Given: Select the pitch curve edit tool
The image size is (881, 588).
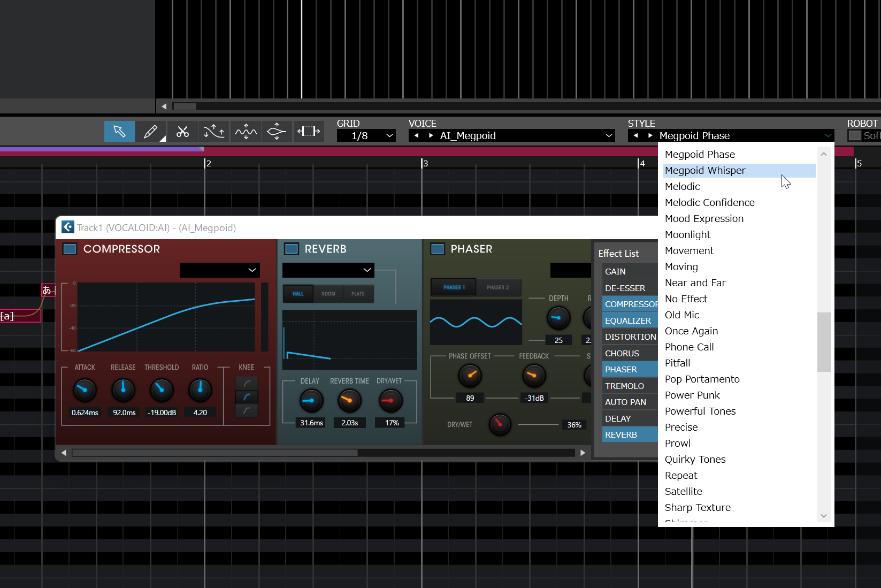Looking at the screenshot, I should (x=214, y=131).
